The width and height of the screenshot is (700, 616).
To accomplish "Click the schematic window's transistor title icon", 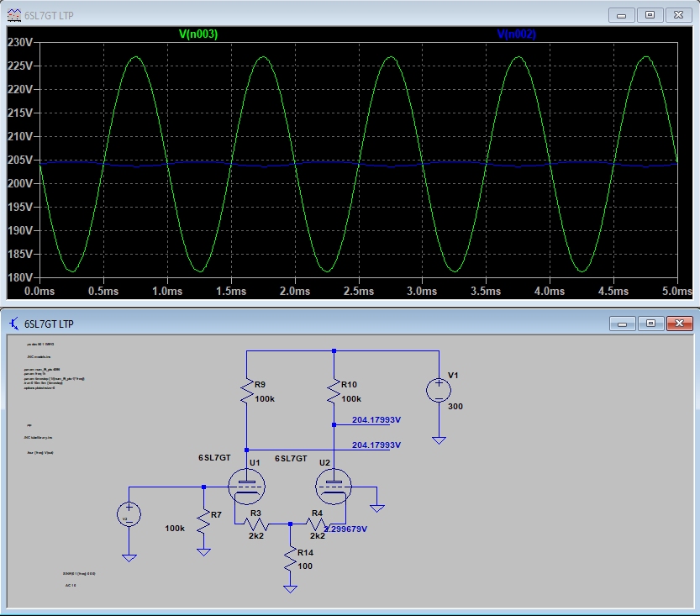I will 13,324.
